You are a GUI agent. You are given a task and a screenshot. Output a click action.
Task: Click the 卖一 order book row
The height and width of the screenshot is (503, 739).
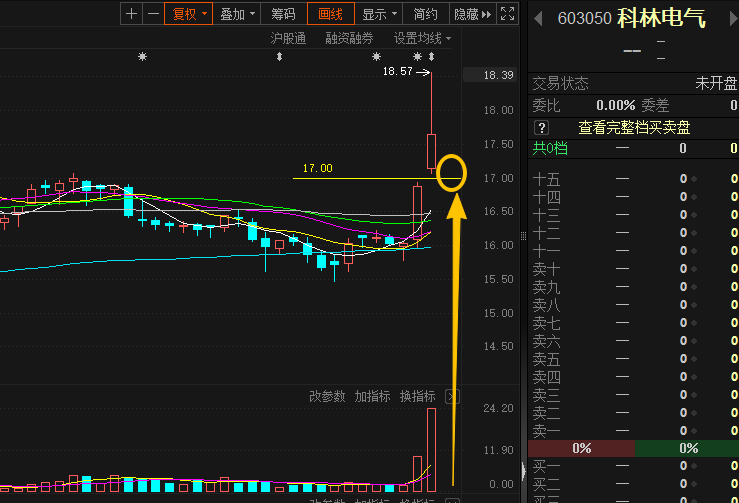pos(633,431)
